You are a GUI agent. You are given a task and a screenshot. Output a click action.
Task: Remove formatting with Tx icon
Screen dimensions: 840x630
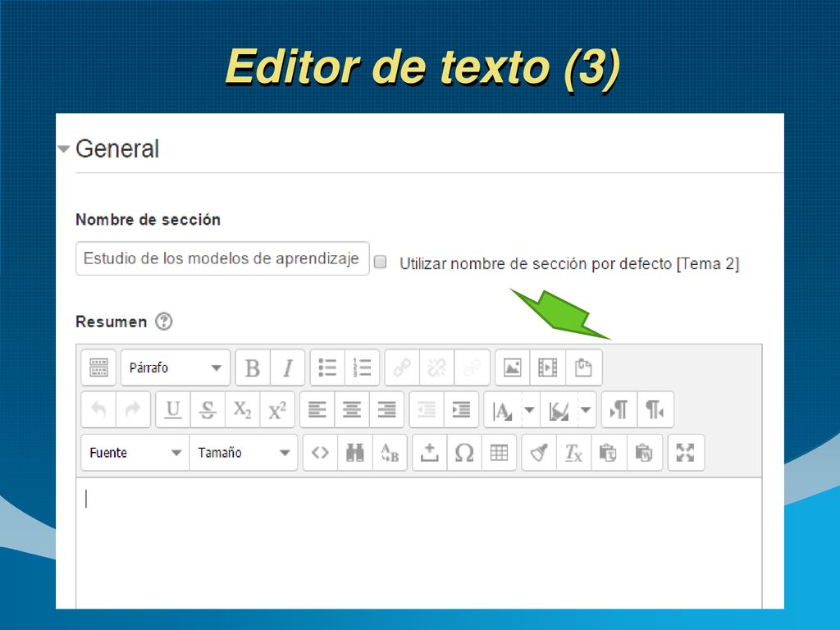(573, 453)
